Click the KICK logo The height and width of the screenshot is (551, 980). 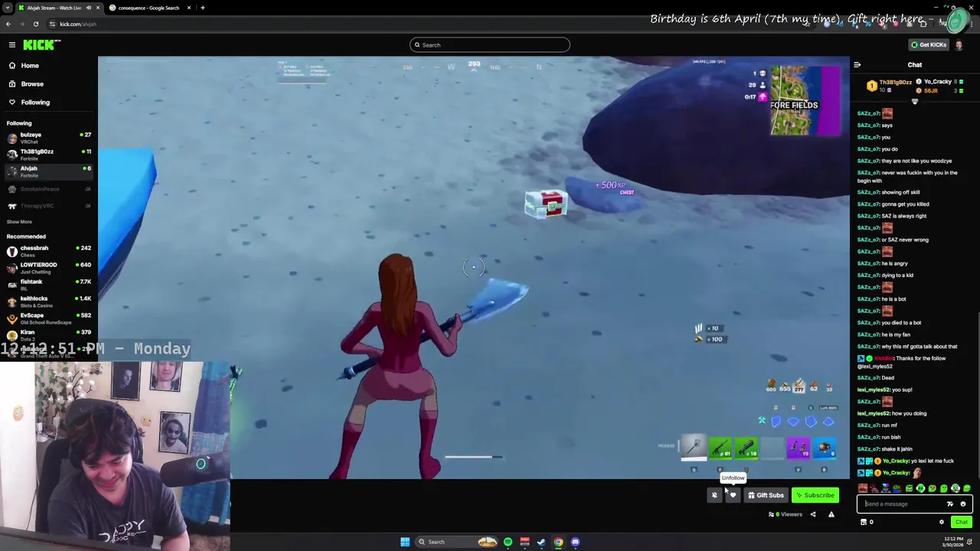coord(39,45)
